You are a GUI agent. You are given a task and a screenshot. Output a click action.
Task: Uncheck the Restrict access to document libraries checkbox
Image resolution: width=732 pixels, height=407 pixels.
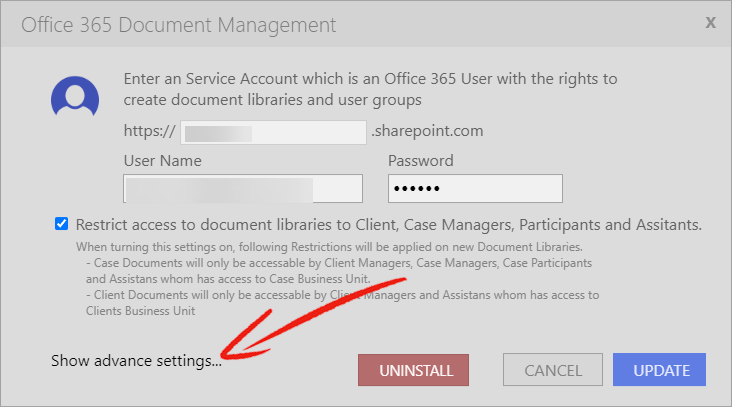pos(61,224)
